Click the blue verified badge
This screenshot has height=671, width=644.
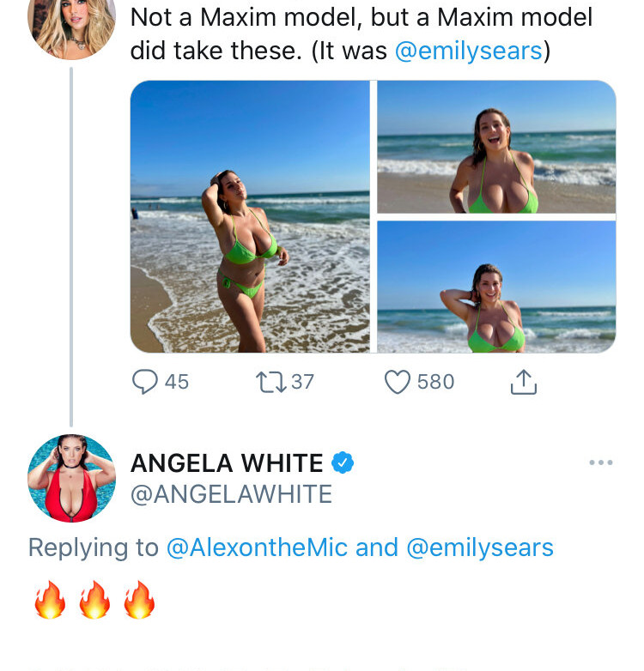click(343, 462)
